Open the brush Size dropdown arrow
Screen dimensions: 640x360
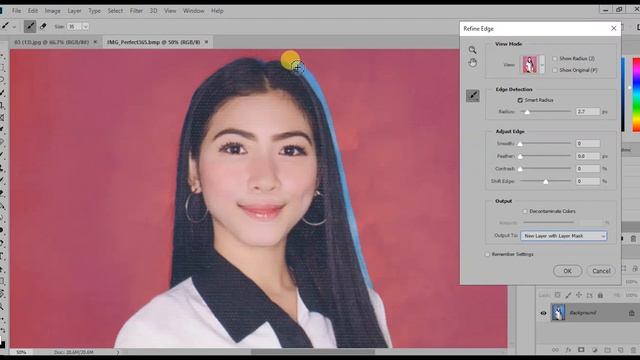tap(86, 27)
